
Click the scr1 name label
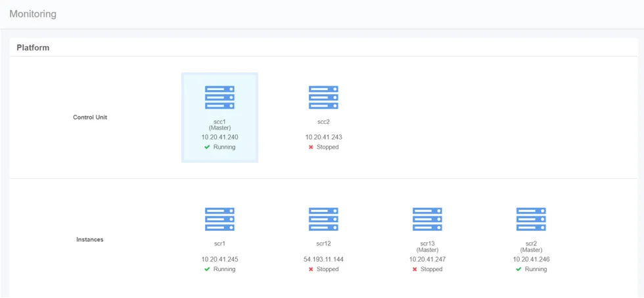pyautogui.click(x=219, y=244)
